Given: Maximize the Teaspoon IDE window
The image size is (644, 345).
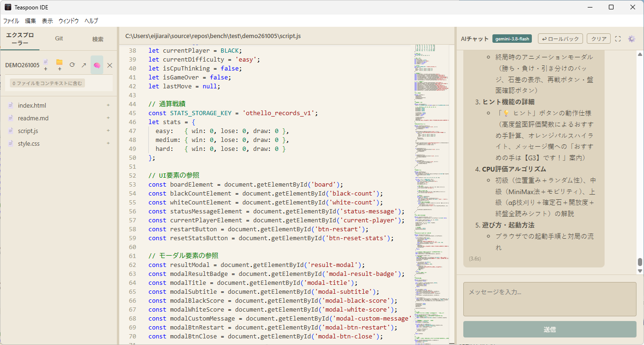Looking at the screenshot, I should (x=611, y=7).
